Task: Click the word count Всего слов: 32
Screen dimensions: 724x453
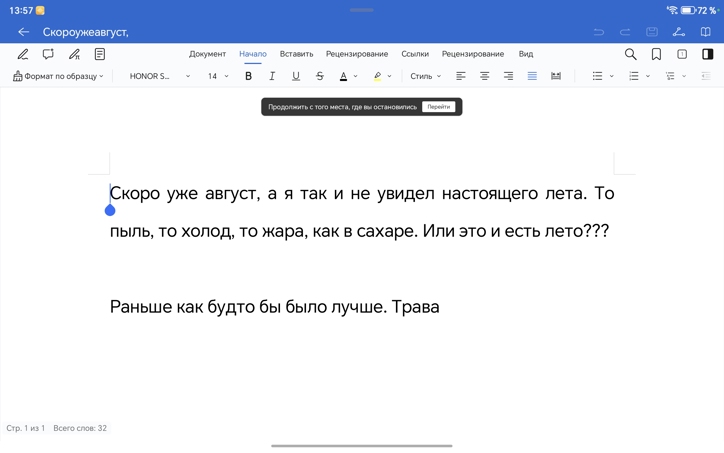Action: pyautogui.click(x=80, y=428)
